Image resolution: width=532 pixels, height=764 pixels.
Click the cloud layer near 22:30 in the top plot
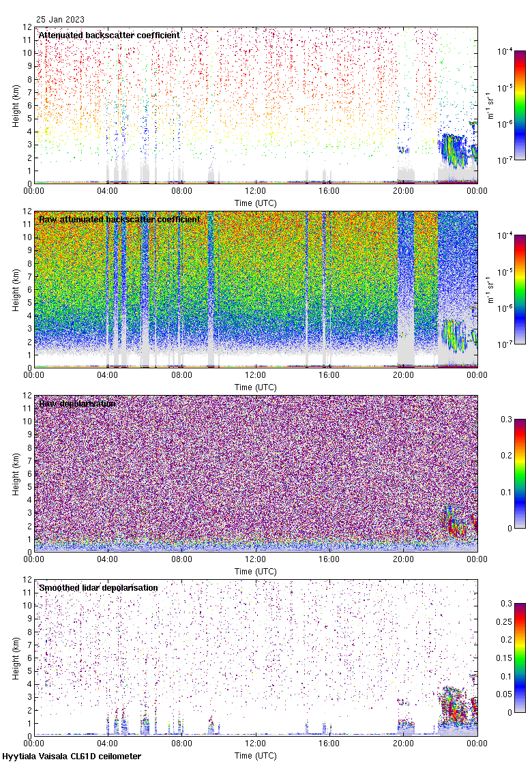[x=453, y=150]
